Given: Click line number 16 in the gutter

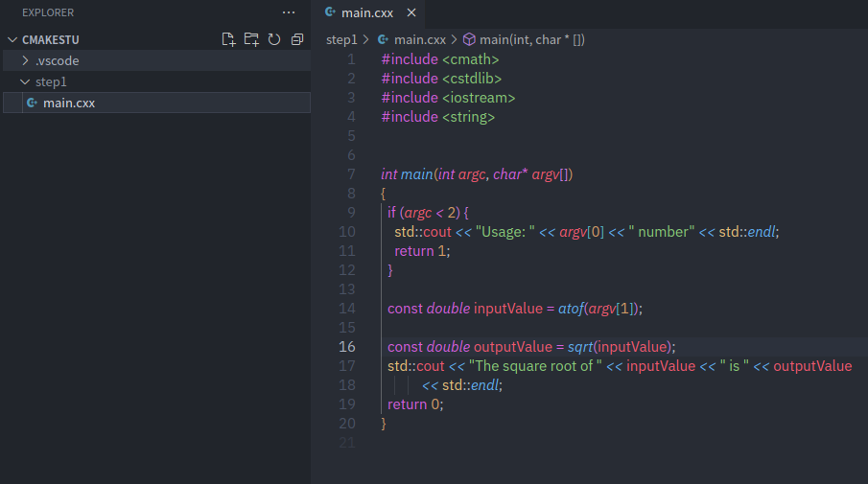Looking at the screenshot, I should (x=346, y=347).
